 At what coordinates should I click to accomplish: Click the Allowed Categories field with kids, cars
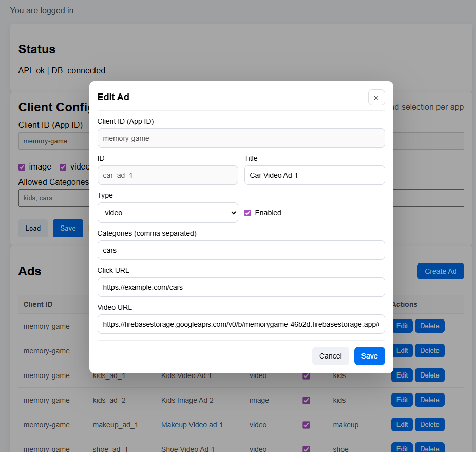click(x=51, y=198)
